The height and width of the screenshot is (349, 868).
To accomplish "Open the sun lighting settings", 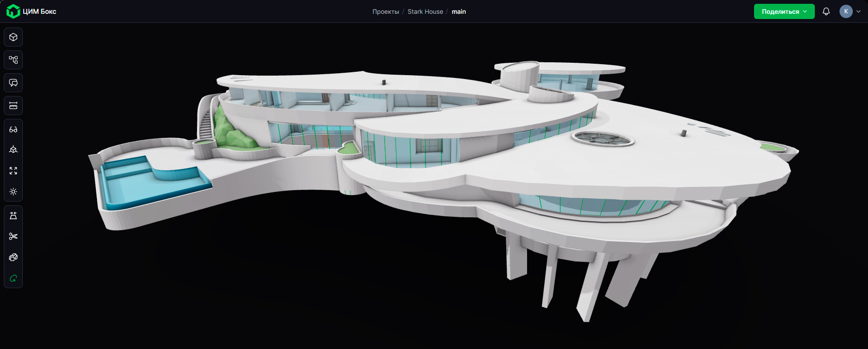I will pos(13,192).
